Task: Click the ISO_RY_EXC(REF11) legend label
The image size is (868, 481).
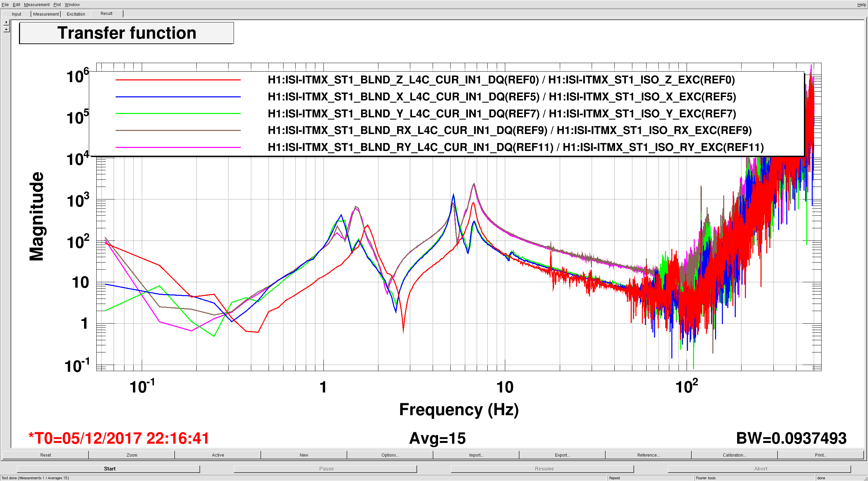Action: 663,147
